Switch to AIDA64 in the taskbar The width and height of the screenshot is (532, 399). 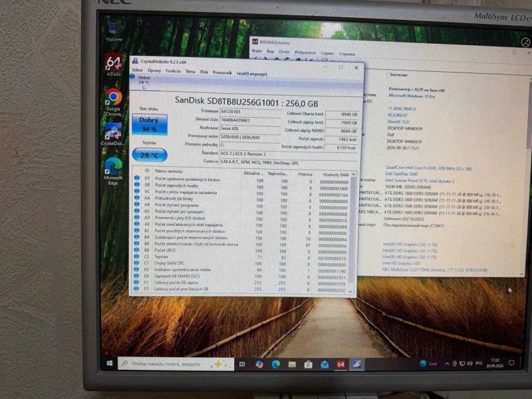[340, 364]
